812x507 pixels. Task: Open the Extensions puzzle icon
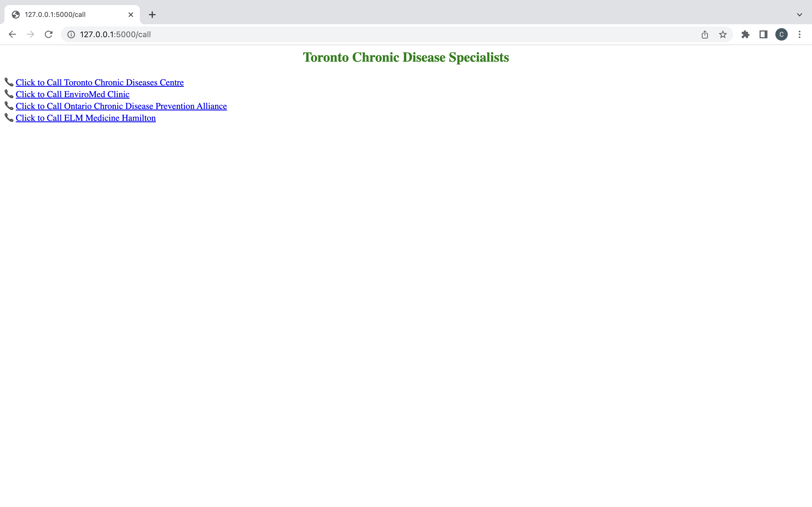745,35
